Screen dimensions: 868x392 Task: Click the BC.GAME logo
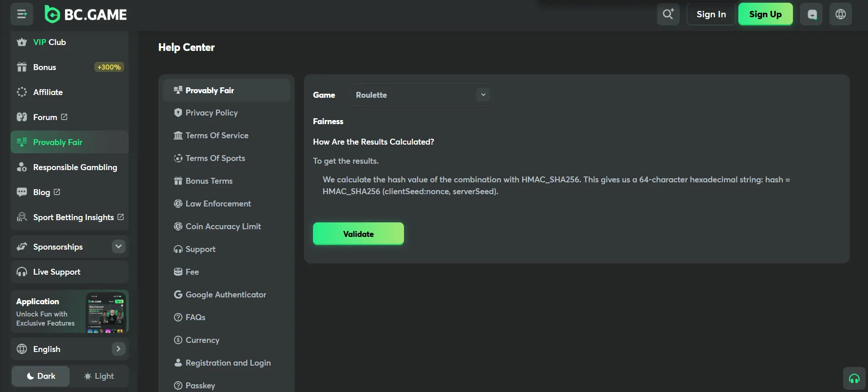(86, 15)
